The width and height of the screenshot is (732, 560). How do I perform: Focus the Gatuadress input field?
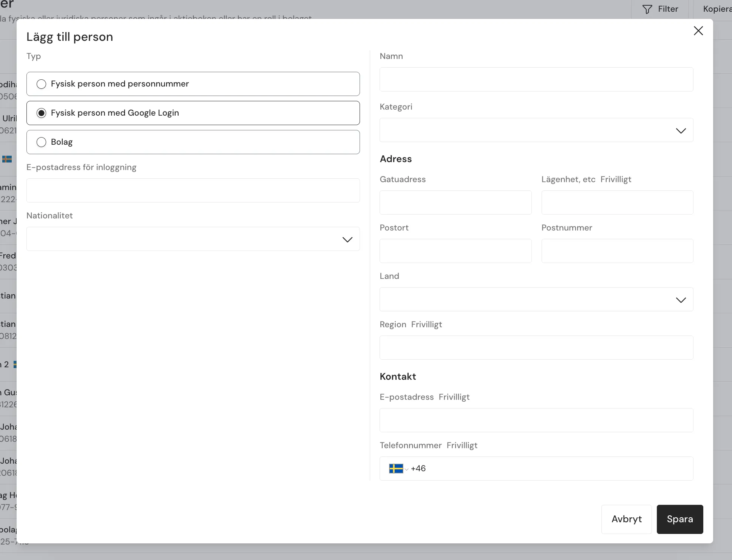tap(455, 203)
